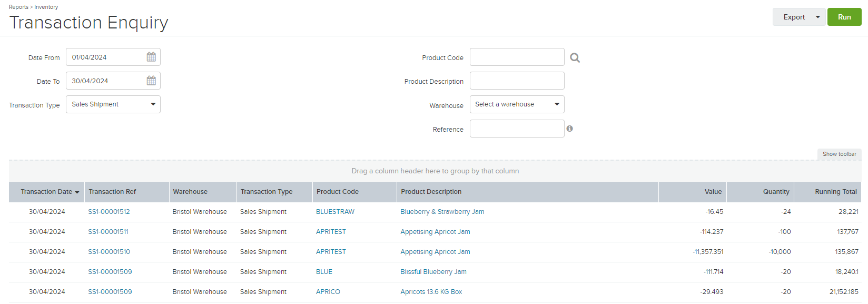Viewport: 868px width, 304px height.
Task: Open the Select a warehouse dropdown
Action: coord(517,104)
